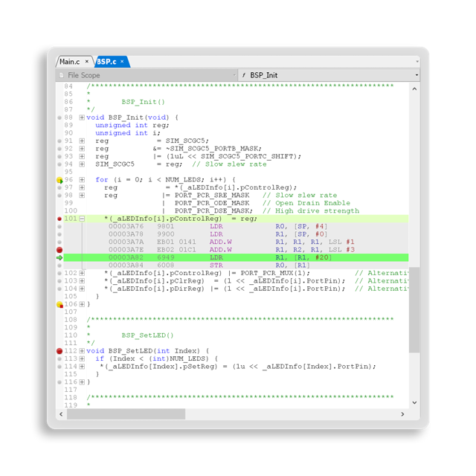Expand disassembly for line 116
The height and width of the screenshot is (476, 476).
point(82,382)
